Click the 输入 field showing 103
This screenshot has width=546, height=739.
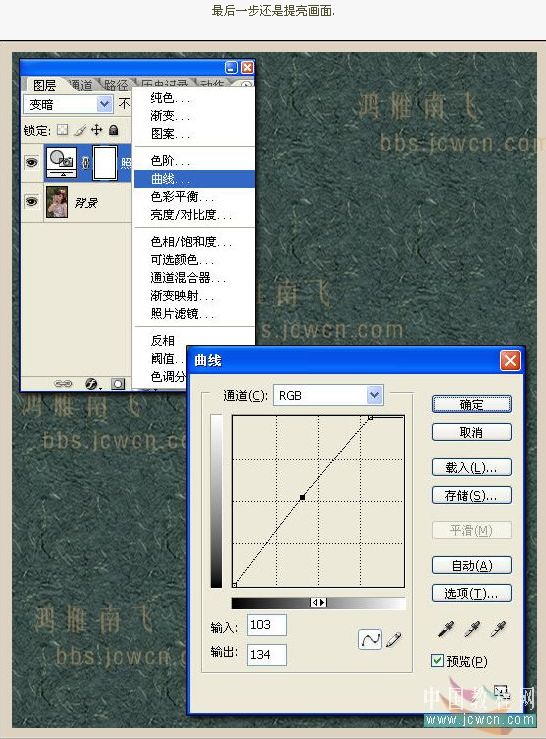(x=266, y=625)
